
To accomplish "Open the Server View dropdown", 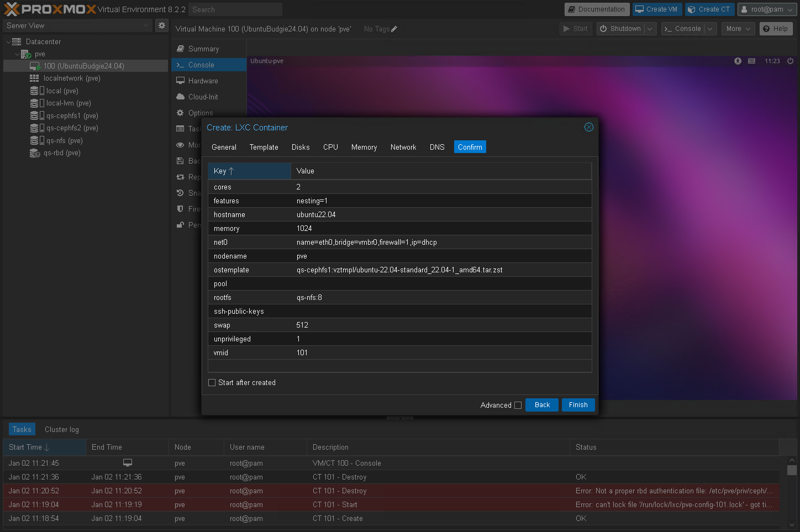I will [x=77, y=25].
